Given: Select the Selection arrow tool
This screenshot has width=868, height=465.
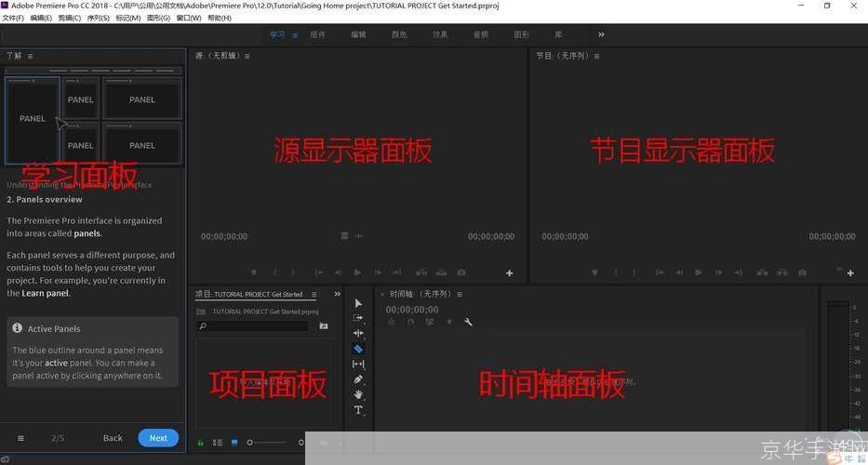Looking at the screenshot, I should [358, 303].
